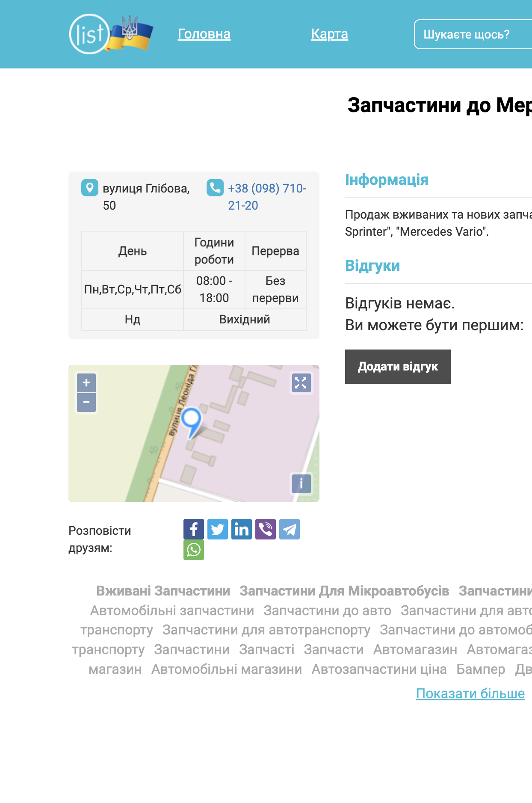This screenshot has height=803, width=532.
Task: Share on LinkedIn
Action: [x=242, y=529]
